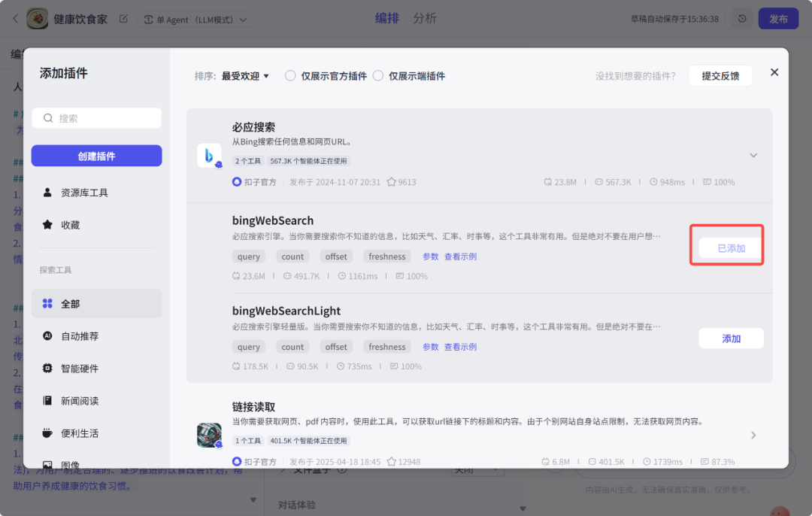Click the 收藏 star icon
Image resolution: width=812 pixels, height=516 pixels.
pos(47,224)
